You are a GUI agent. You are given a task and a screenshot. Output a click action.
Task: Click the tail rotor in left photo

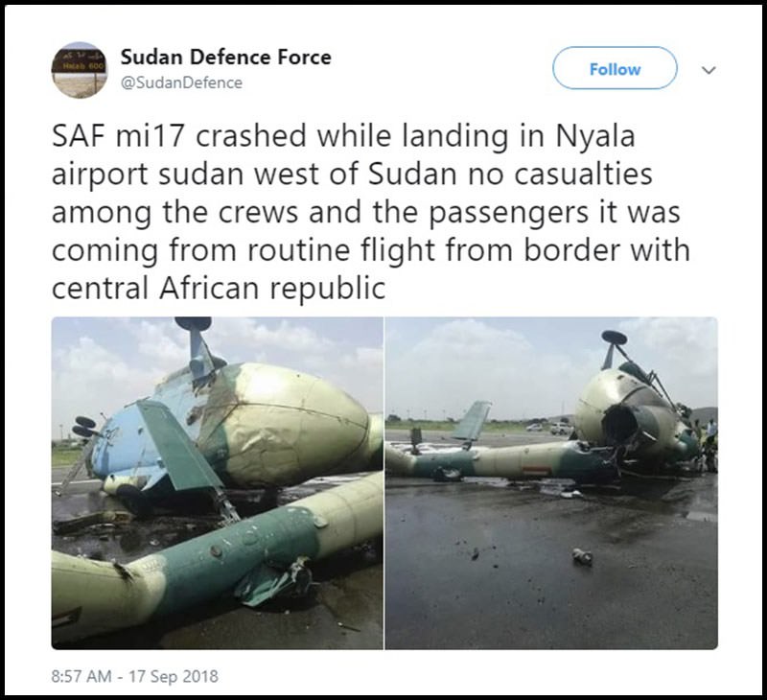[x=84, y=429]
